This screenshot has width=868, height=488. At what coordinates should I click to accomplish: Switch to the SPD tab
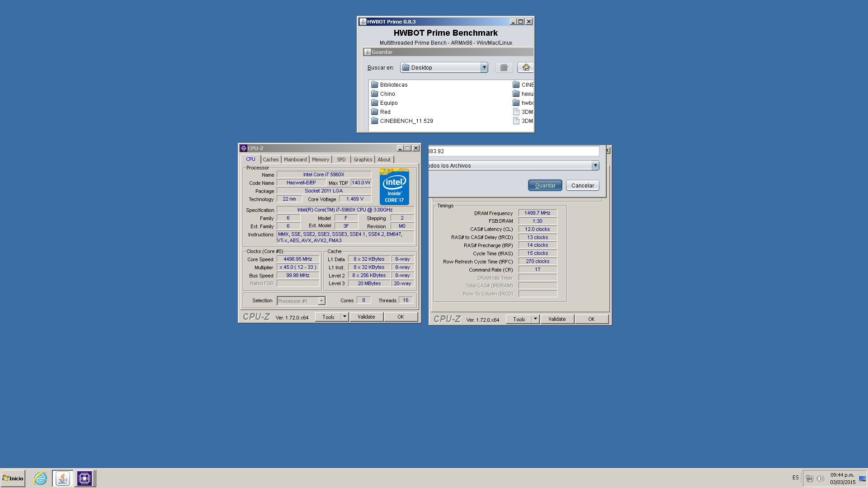click(341, 160)
